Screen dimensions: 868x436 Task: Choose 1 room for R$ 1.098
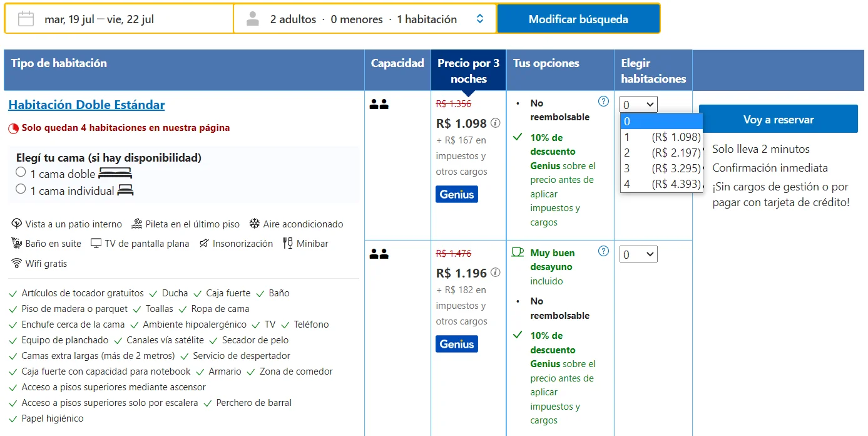[x=661, y=137]
